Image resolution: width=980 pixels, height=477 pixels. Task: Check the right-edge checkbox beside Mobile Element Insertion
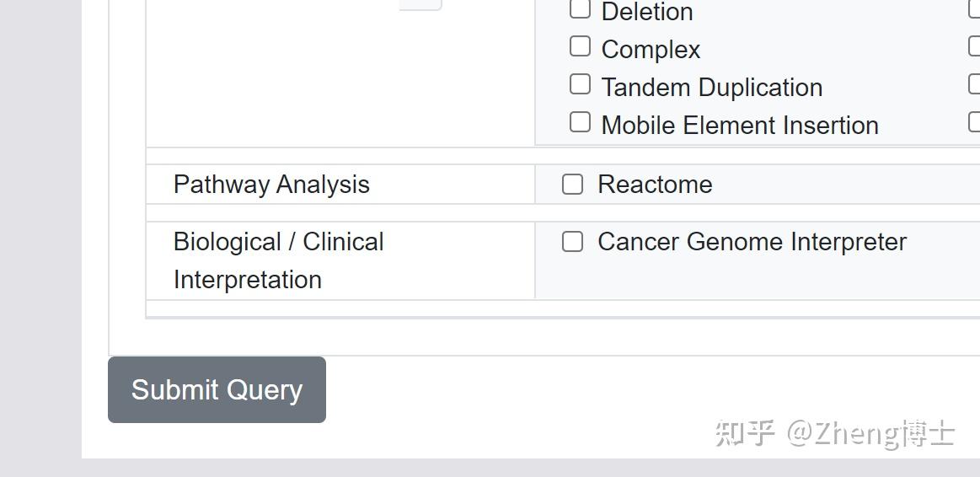(x=975, y=122)
